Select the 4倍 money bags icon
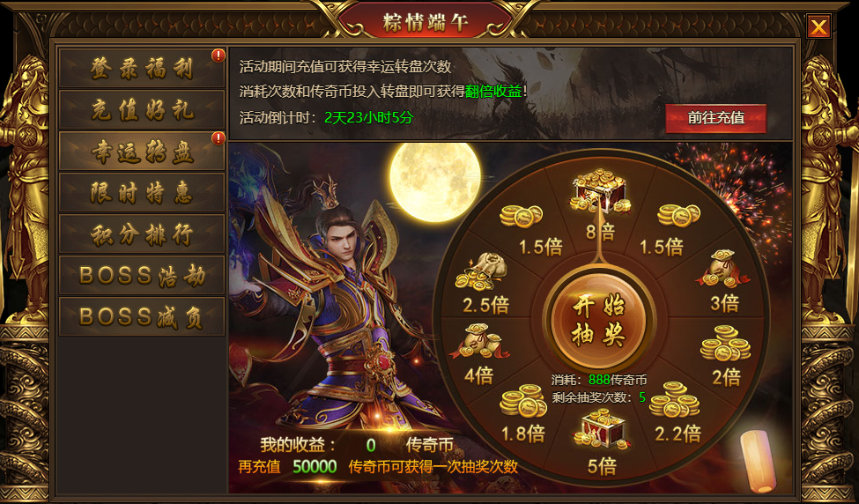Screen dimensions: 859x504 click(479, 341)
